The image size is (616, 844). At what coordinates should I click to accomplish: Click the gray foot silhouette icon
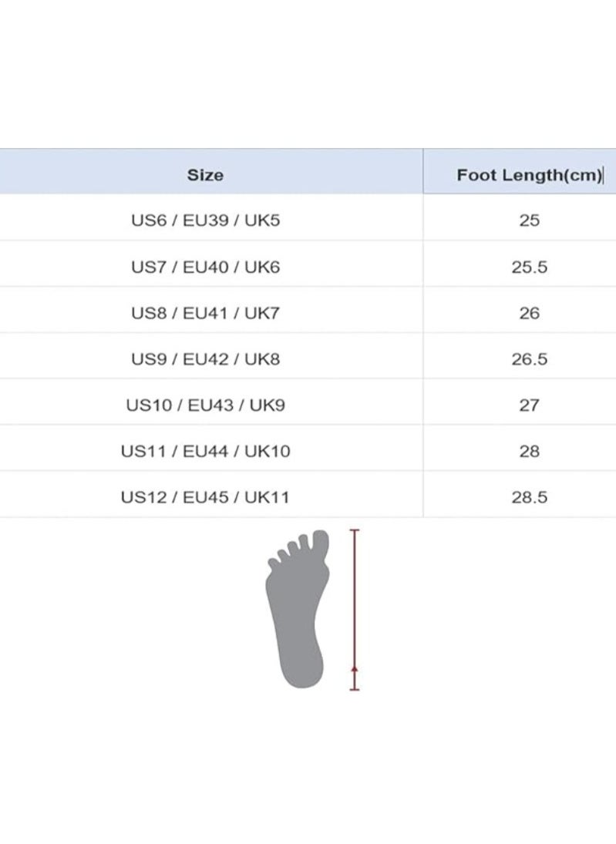pyautogui.click(x=298, y=609)
